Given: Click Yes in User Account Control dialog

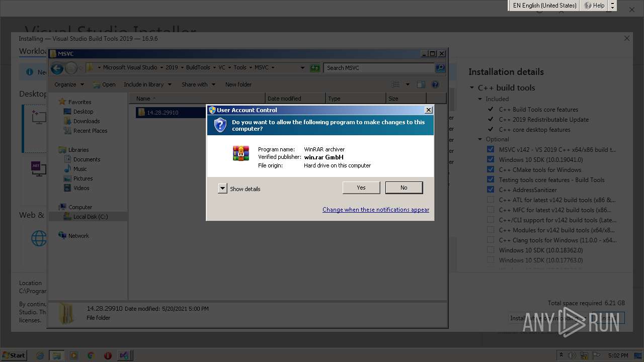Looking at the screenshot, I should click(361, 188).
